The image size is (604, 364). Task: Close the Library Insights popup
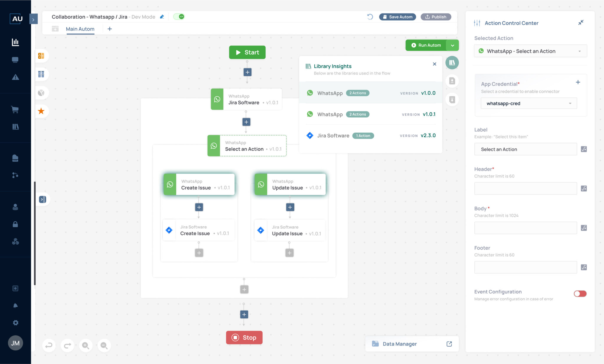click(434, 64)
